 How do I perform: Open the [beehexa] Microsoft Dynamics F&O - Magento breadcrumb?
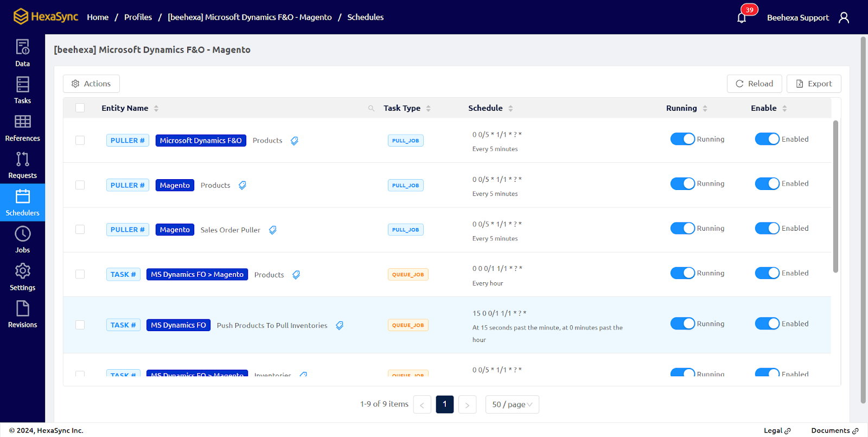pos(250,17)
